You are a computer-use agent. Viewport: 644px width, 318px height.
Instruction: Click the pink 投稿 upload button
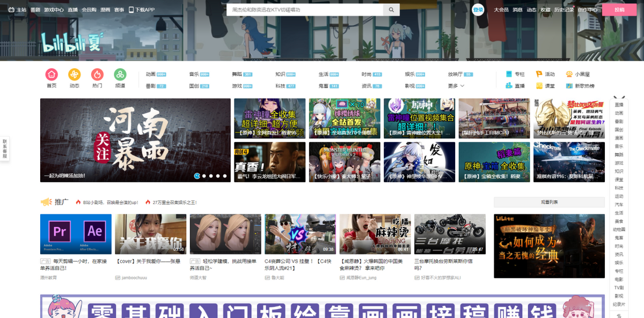[x=619, y=10]
